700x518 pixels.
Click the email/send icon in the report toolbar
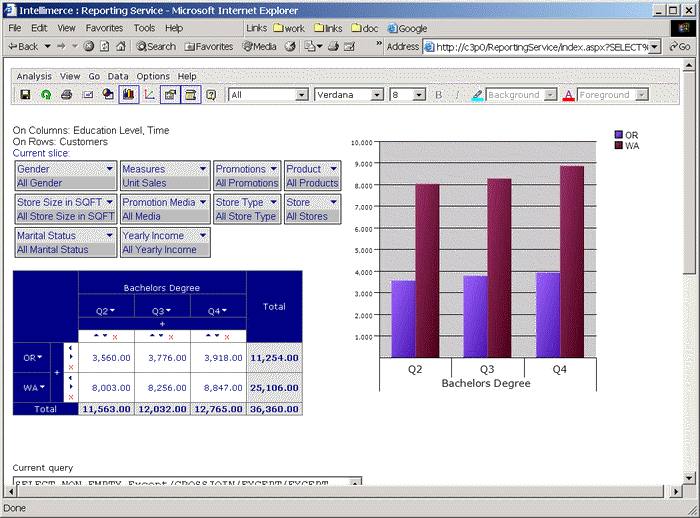(x=88, y=94)
